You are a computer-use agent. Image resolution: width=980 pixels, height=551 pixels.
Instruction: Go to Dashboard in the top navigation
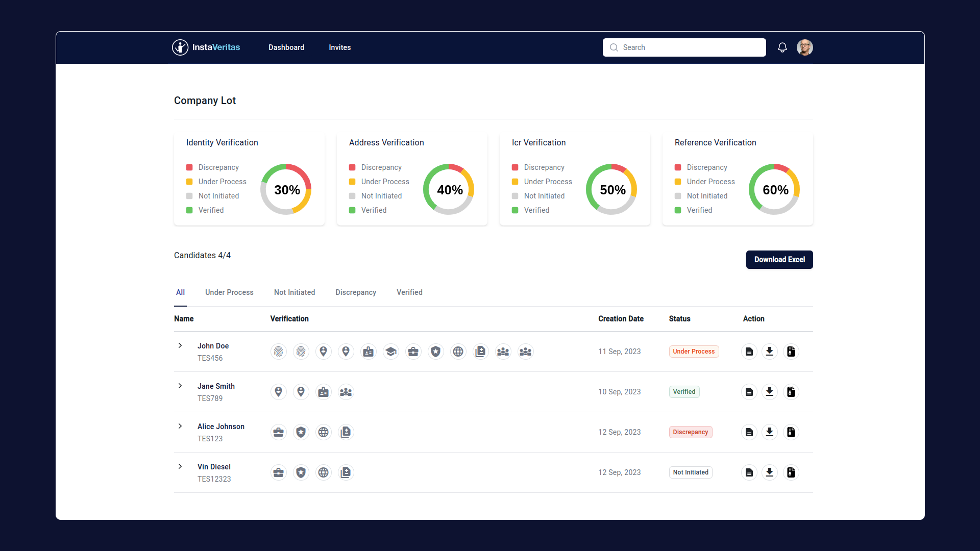(286, 47)
